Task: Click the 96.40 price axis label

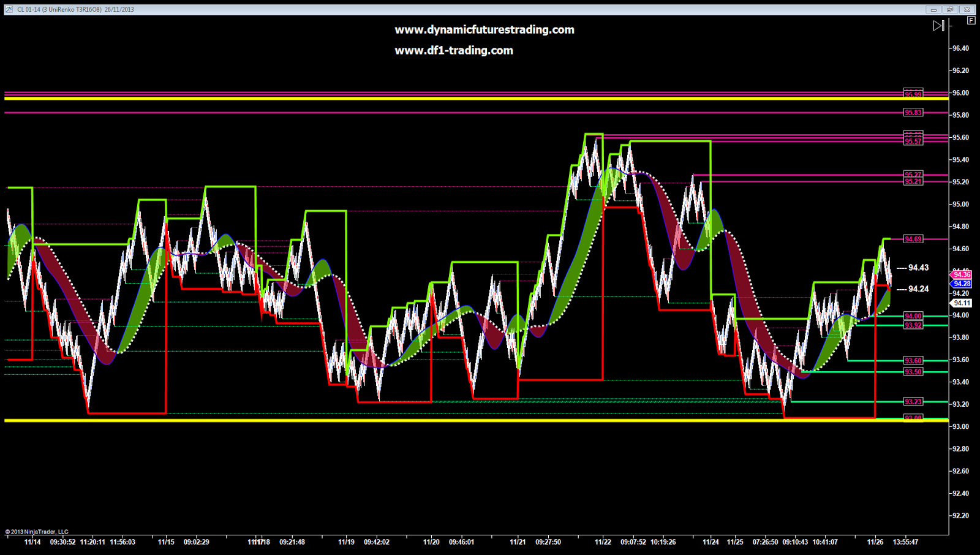Action: click(x=960, y=48)
